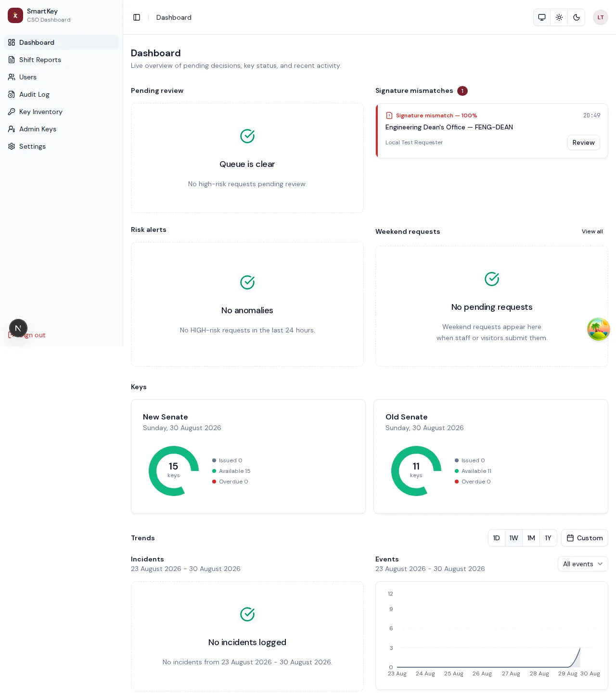This screenshot has height=699, width=616.
Task: Click the Shift Reports clipboard icon
Action: (x=12, y=60)
